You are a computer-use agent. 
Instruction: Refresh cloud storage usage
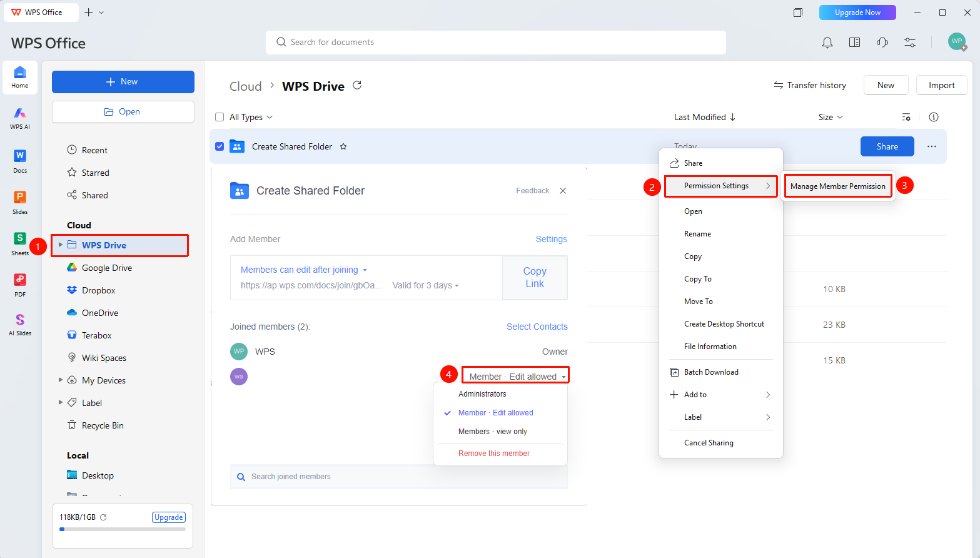point(103,517)
